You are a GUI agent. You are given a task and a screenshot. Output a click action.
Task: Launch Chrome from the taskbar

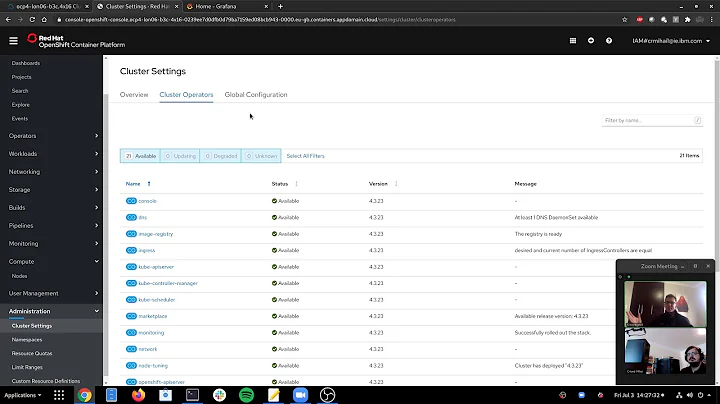pyautogui.click(x=84, y=395)
